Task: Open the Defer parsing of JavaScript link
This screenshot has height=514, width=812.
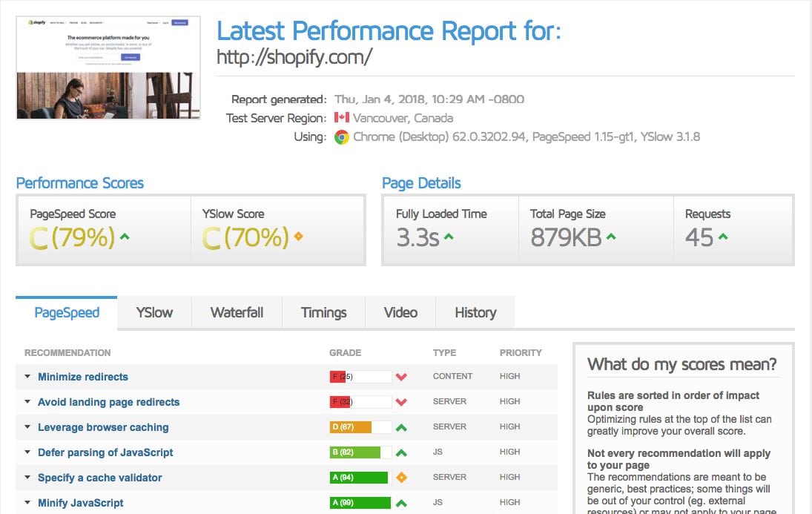Action: pyautogui.click(x=105, y=452)
